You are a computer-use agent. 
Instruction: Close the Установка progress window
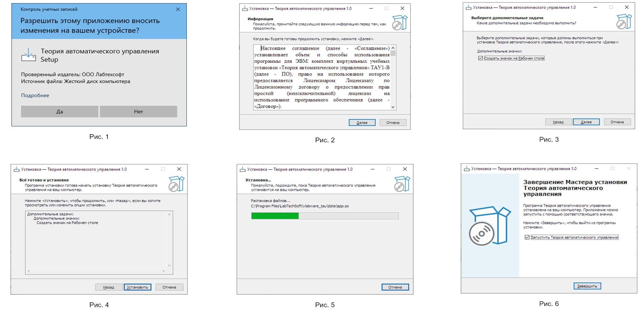[x=405, y=169]
